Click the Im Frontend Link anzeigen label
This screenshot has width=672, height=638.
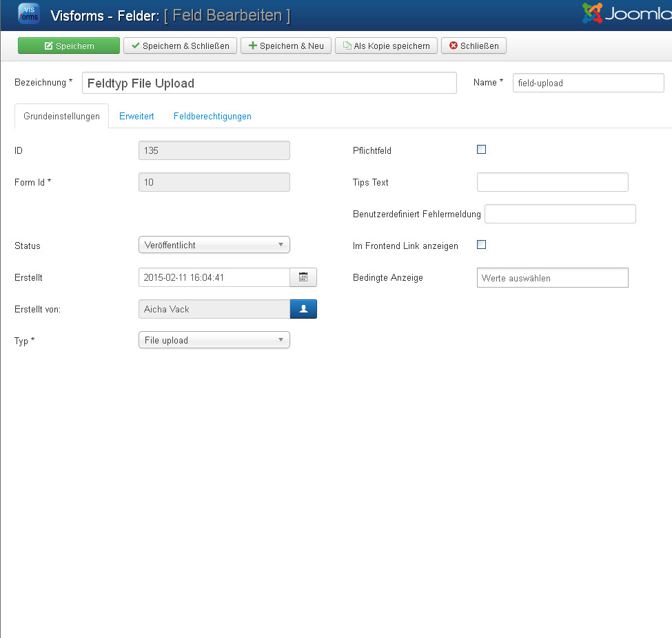click(x=405, y=246)
